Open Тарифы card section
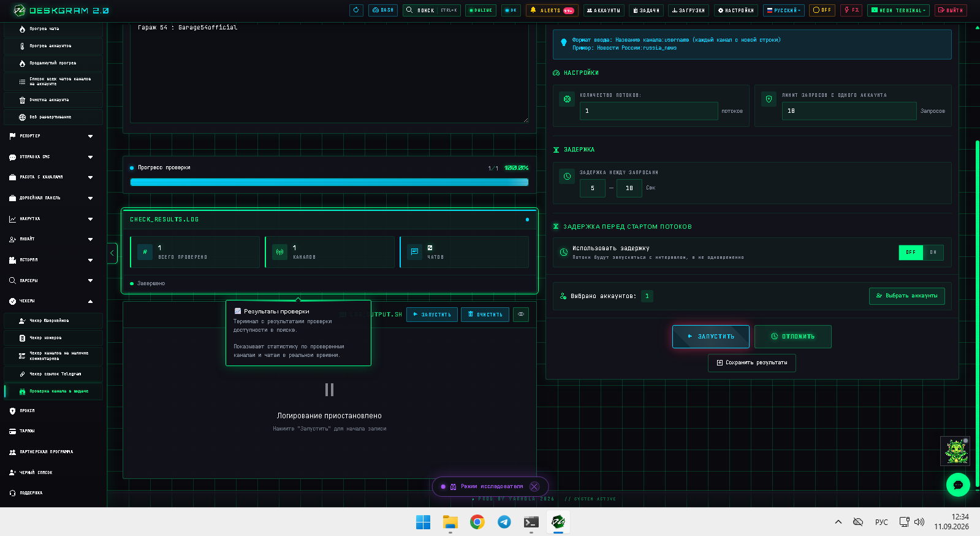 point(53,431)
